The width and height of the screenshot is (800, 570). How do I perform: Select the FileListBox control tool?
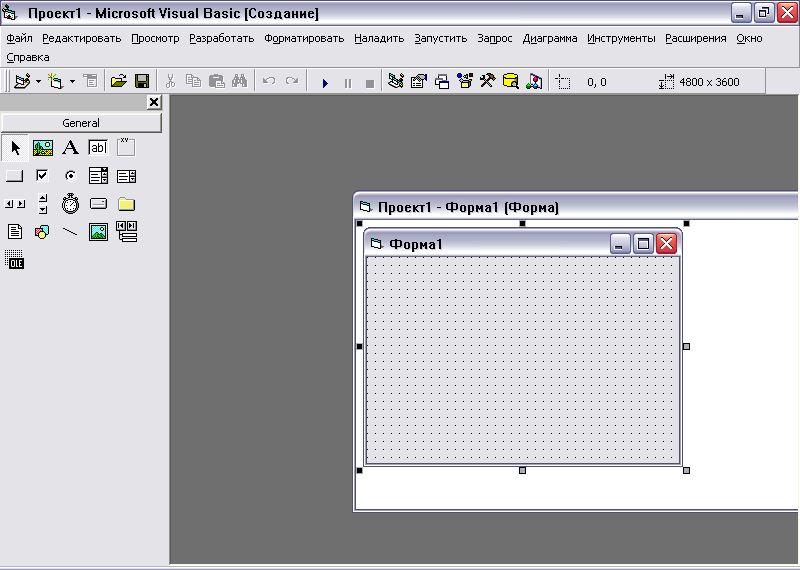[x=15, y=232]
